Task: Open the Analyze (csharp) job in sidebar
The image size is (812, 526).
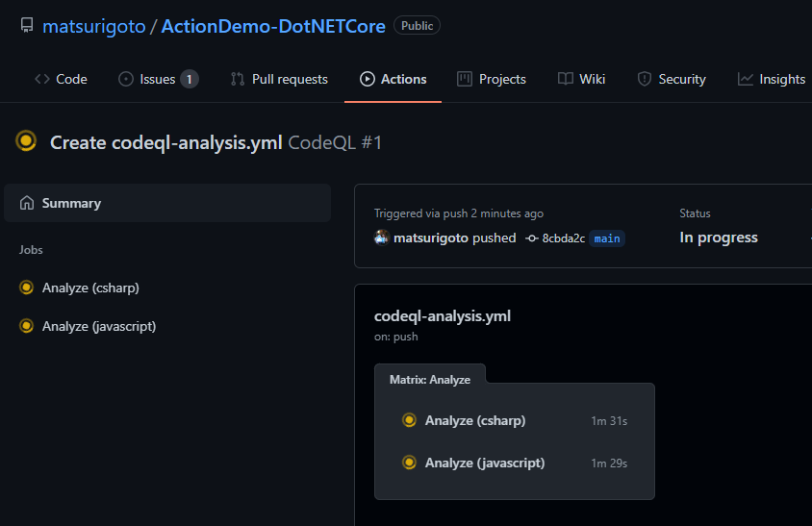Action: [90, 288]
